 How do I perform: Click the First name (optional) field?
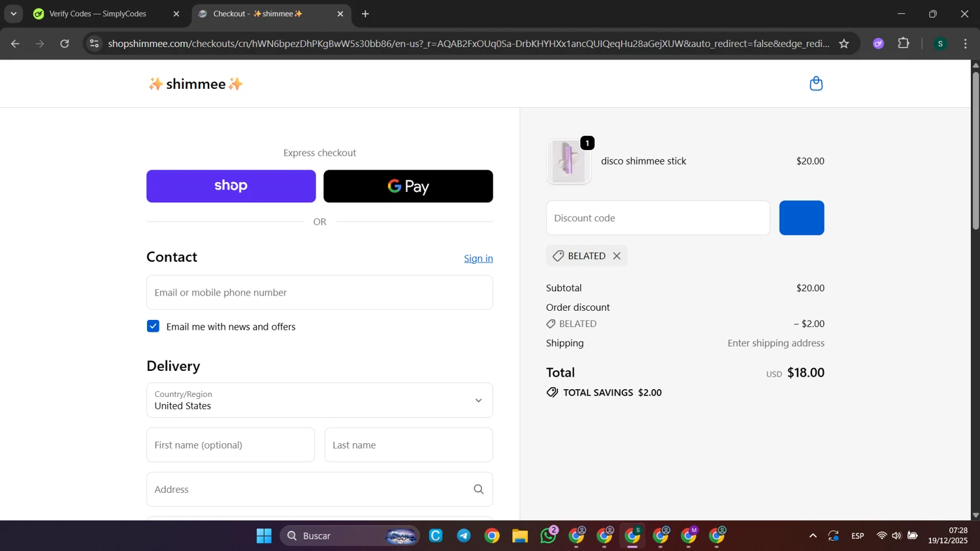[x=231, y=445]
